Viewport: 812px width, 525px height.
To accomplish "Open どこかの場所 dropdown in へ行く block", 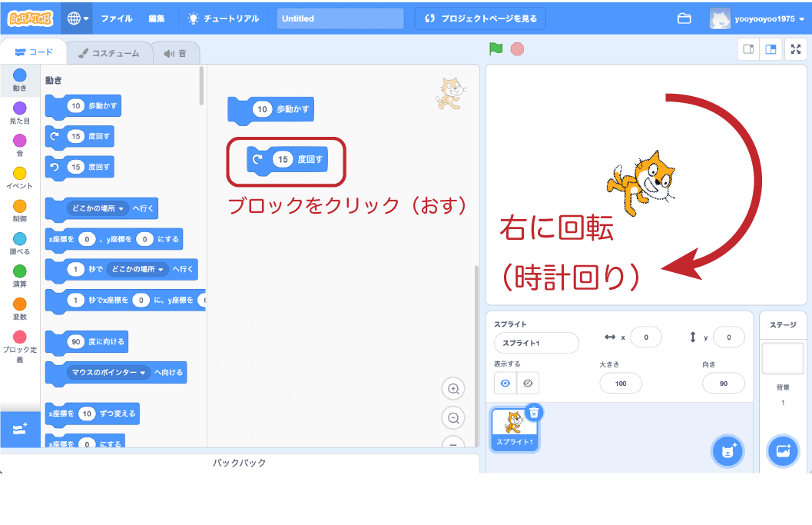I will tap(98, 208).
